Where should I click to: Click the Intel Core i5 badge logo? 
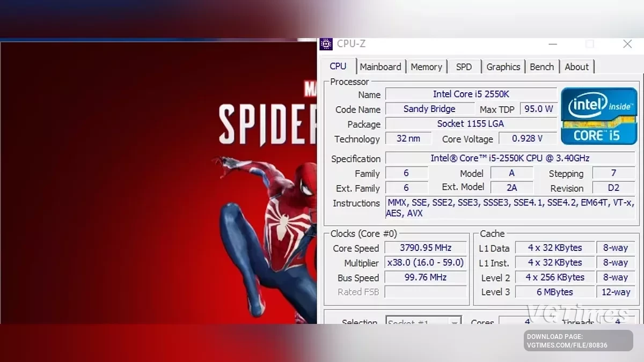pyautogui.click(x=599, y=115)
